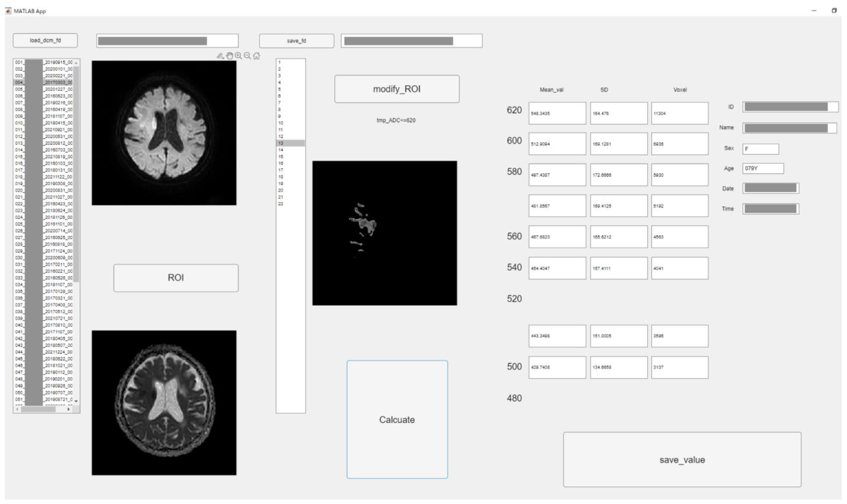847x504 pixels.
Task: Click the MATLAB App icon in the title bar
Action: [8, 11]
